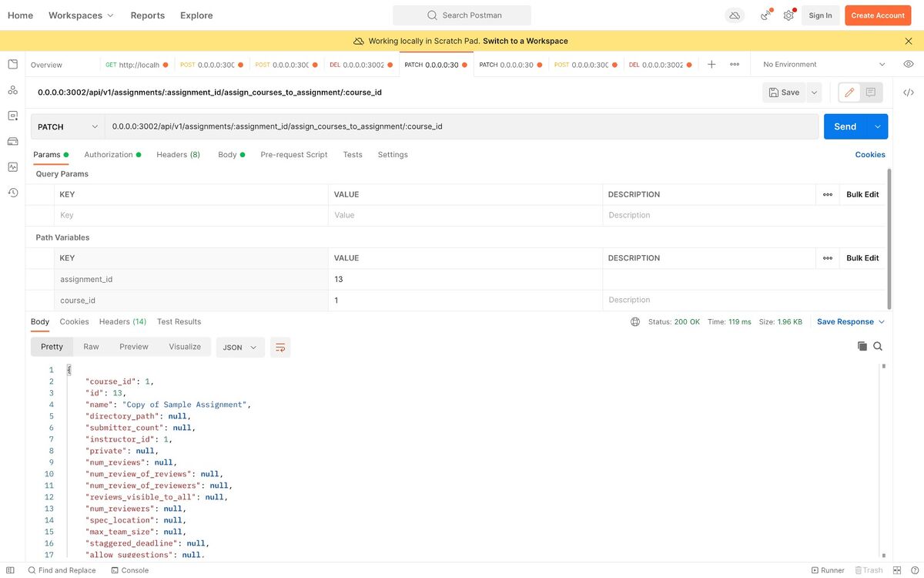Change the PATCH HTTP method dropdown
The height and width of the screenshot is (578, 924).
pyautogui.click(x=68, y=126)
